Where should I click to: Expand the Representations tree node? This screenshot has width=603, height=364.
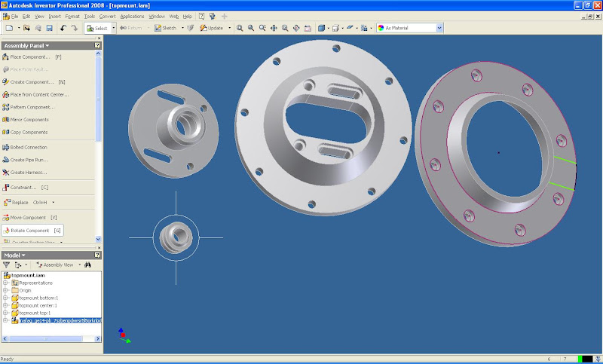[x=5, y=283]
